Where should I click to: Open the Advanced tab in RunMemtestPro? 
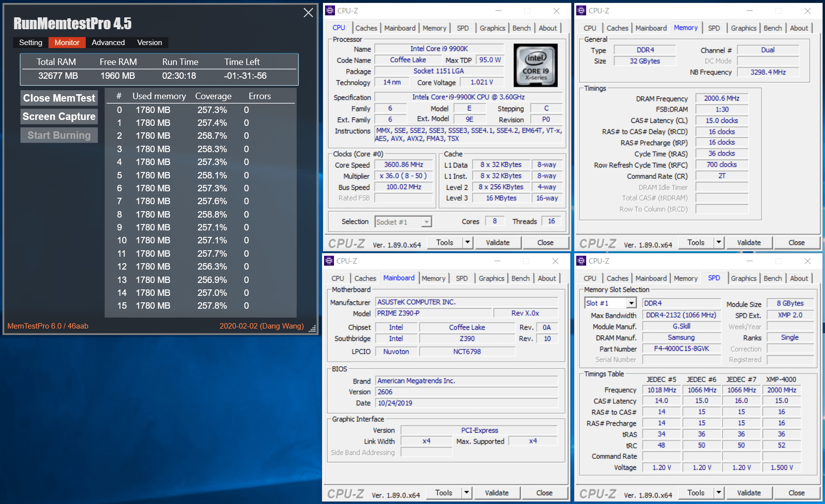coord(108,43)
